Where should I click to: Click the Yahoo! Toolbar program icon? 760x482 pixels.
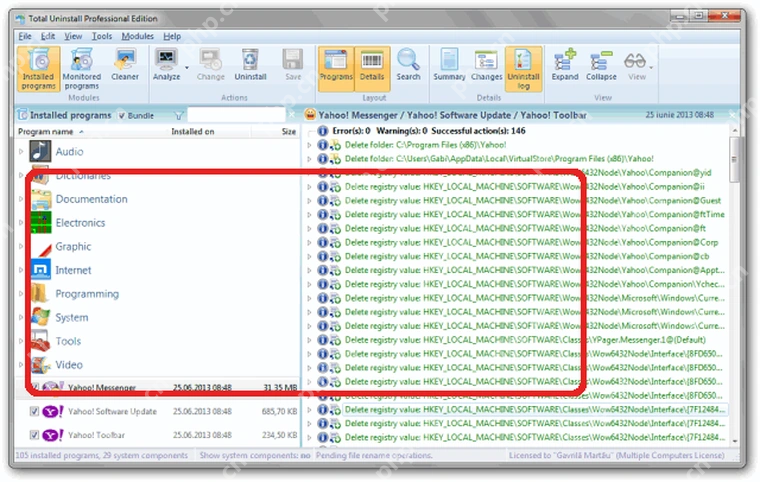click(53, 435)
